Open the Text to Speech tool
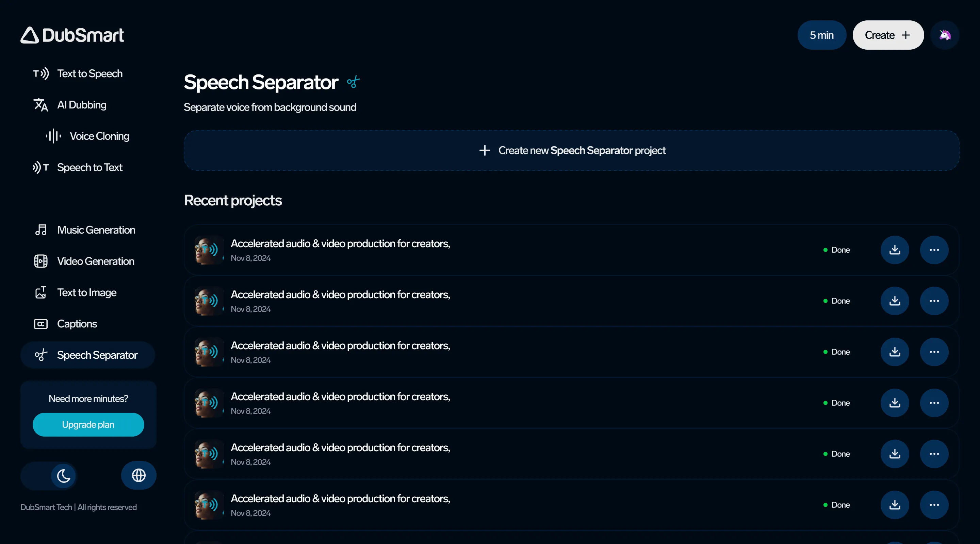 78,73
